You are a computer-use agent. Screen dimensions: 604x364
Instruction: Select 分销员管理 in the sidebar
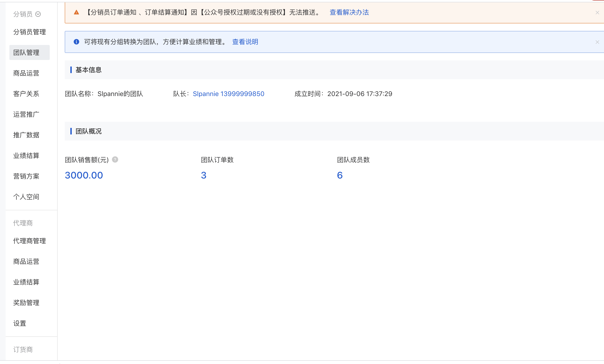coord(29,32)
